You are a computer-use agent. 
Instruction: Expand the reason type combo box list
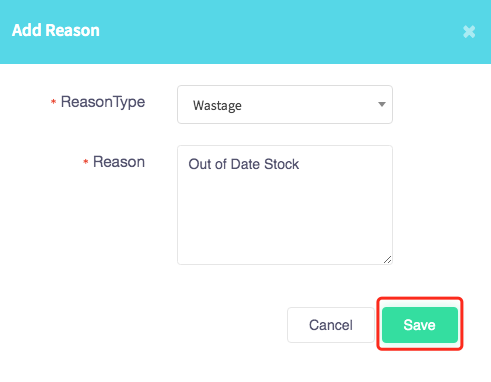pos(285,105)
